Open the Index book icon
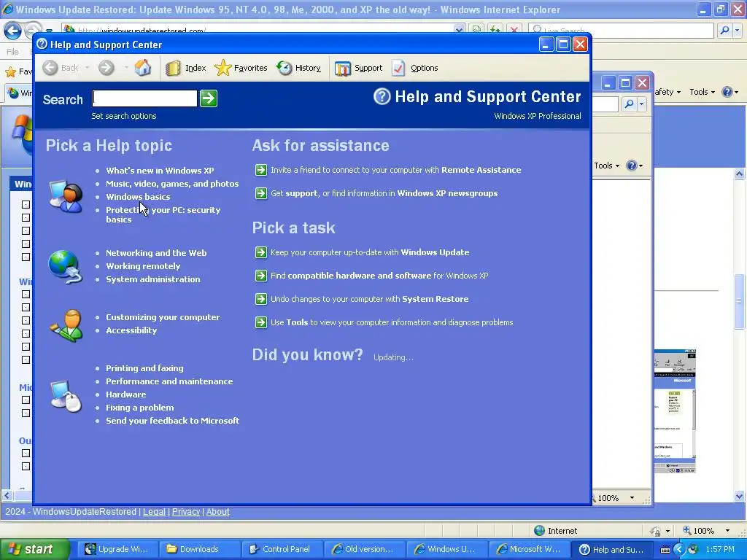This screenshot has width=747, height=560. (x=173, y=68)
